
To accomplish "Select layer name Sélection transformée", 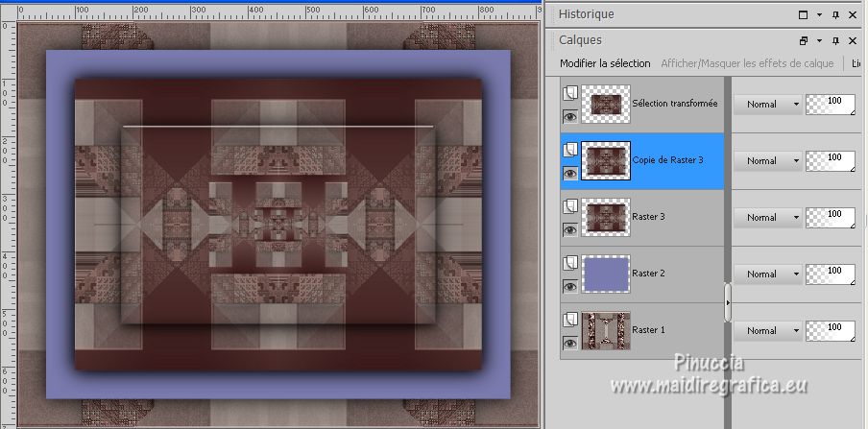I will (x=675, y=104).
